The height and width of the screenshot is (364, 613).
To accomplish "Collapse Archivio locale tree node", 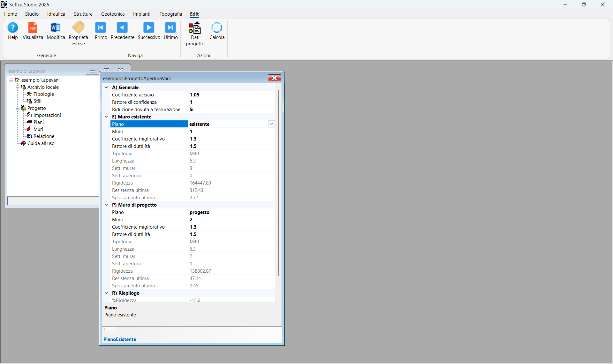I will pyautogui.click(x=18, y=87).
